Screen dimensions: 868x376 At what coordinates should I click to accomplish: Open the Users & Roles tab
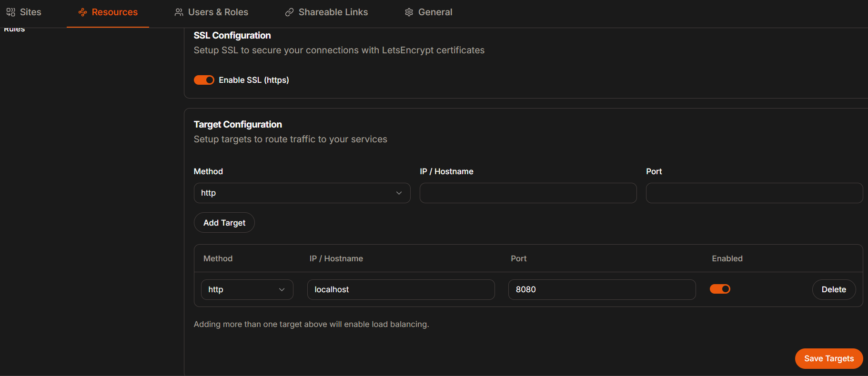tap(211, 12)
